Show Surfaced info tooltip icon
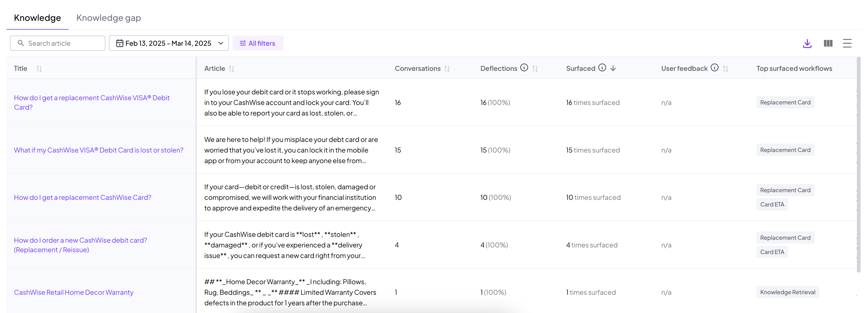Screen dimensions: 868x313 (602, 68)
